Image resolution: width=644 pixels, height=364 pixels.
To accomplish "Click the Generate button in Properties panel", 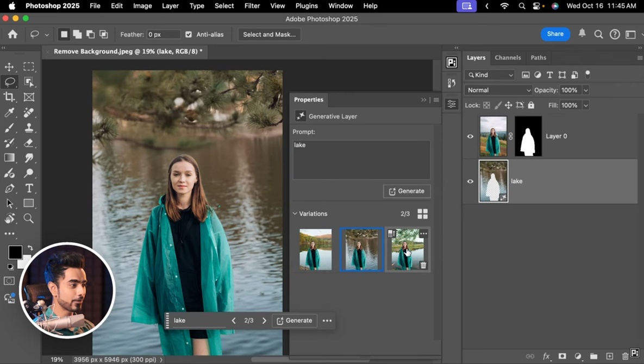I will 407,191.
